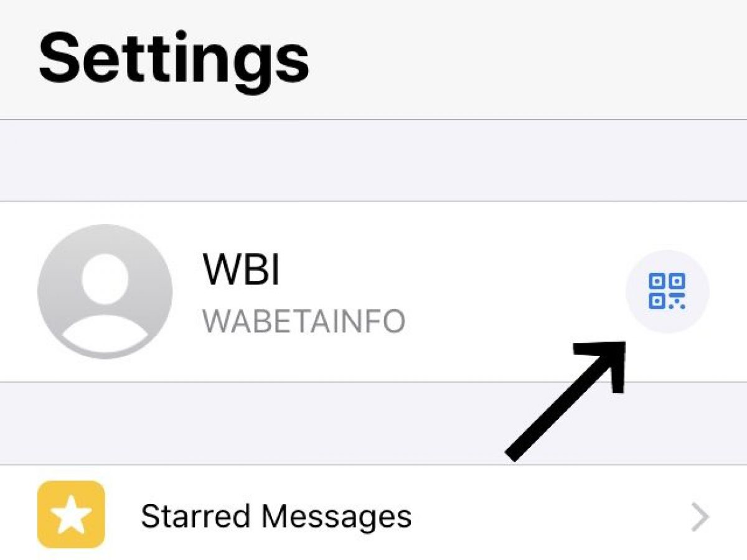Click the gray gap above Starred Messages

[374, 423]
